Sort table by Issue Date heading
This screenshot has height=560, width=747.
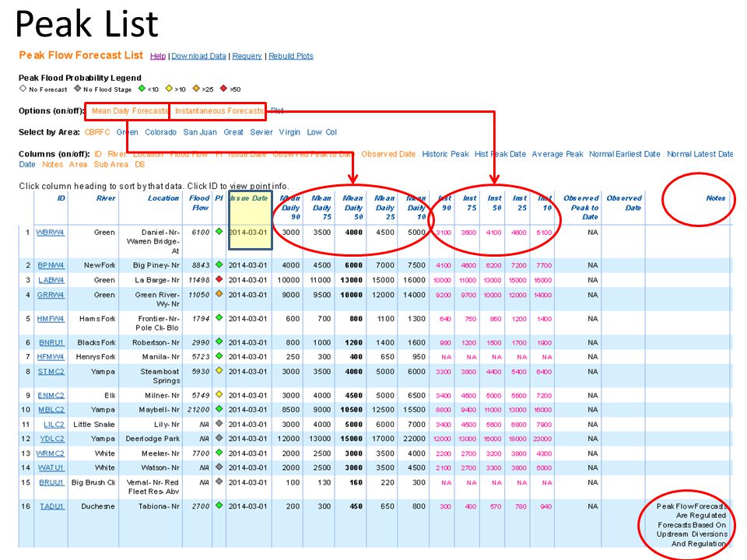pyautogui.click(x=249, y=198)
